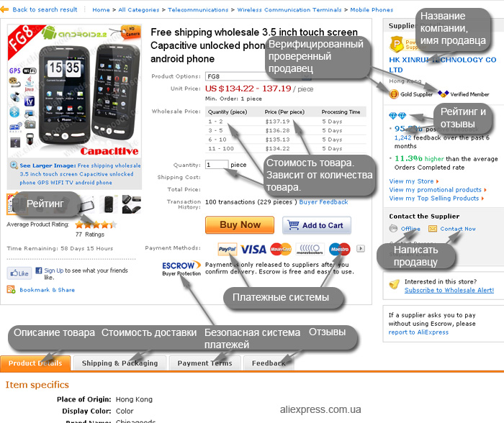Click the Quantity input field
Viewport: 504px width, 423px height.
(217, 165)
